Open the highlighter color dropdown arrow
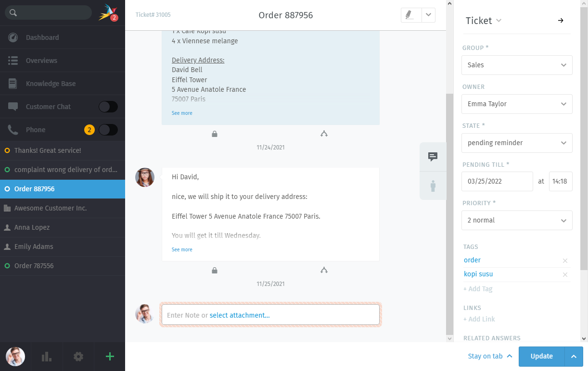This screenshot has width=588, height=371. [429, 15]
